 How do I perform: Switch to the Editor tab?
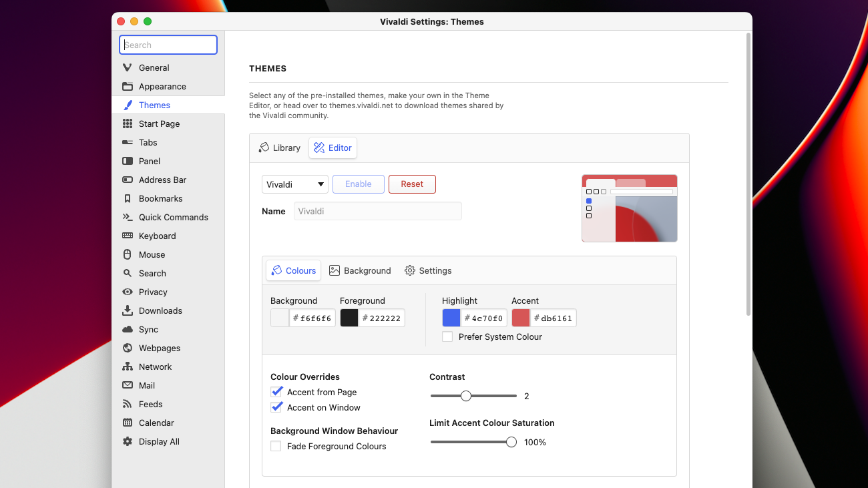[333, 148]
